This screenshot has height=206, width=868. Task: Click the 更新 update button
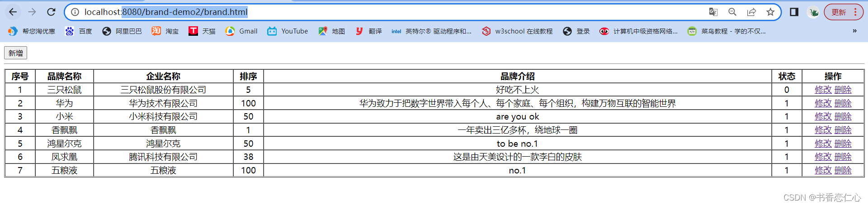[839, 12]
